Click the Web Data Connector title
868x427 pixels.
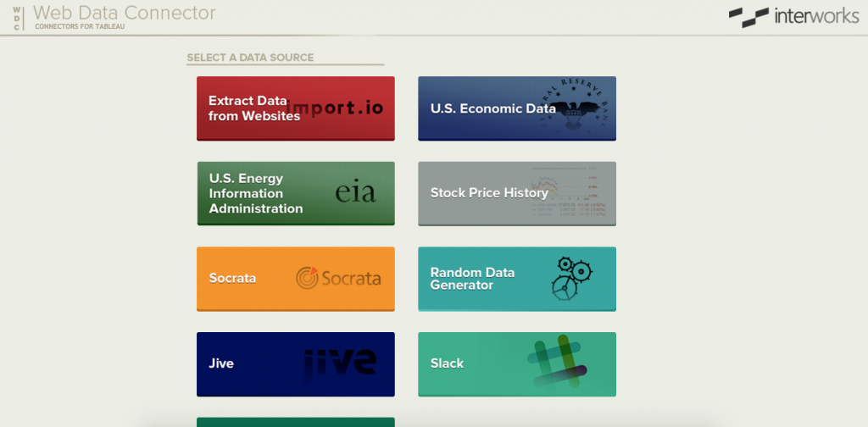(124, 14)
